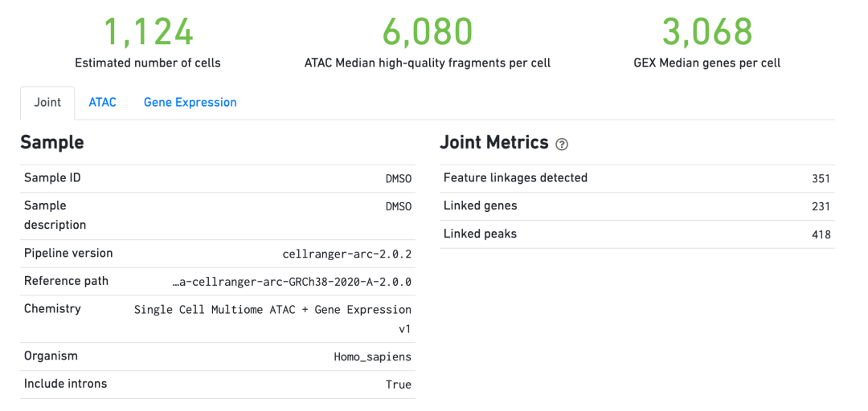
Task: Click the Sample section heading
Action: 52,143
